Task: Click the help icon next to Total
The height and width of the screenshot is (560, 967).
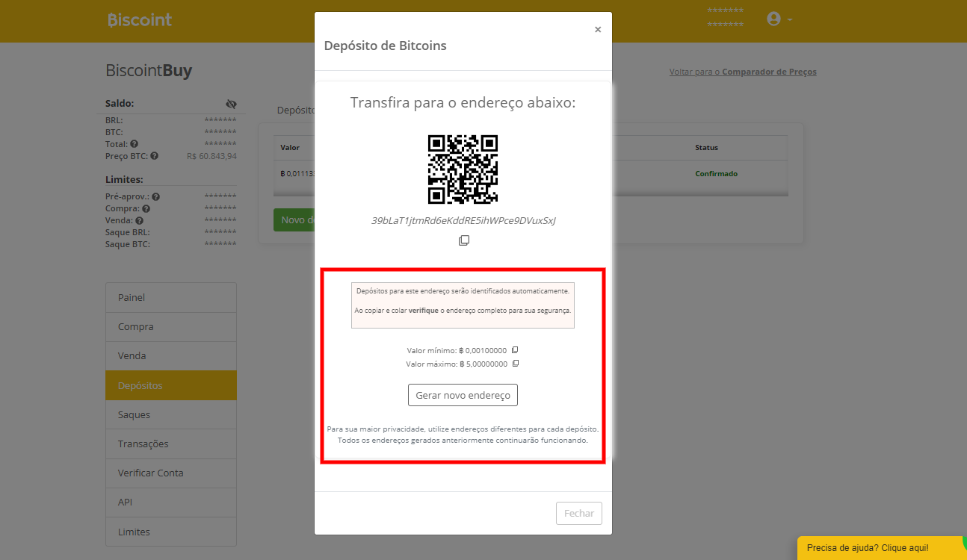Action: pyautogui.click(x=134, y=144)
